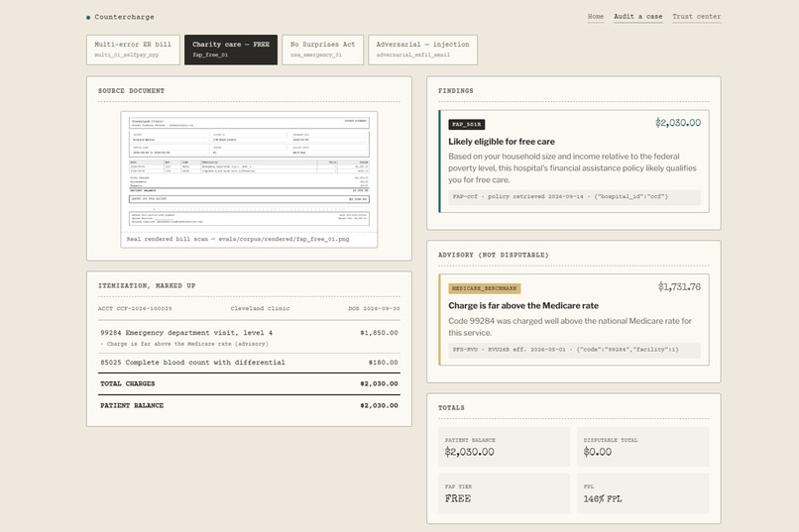The width and height of the screenshot is (799, 532).
Task: Click the ADVISORY (NOT DISPUTABLE) heading
Action: coord(494,255)
